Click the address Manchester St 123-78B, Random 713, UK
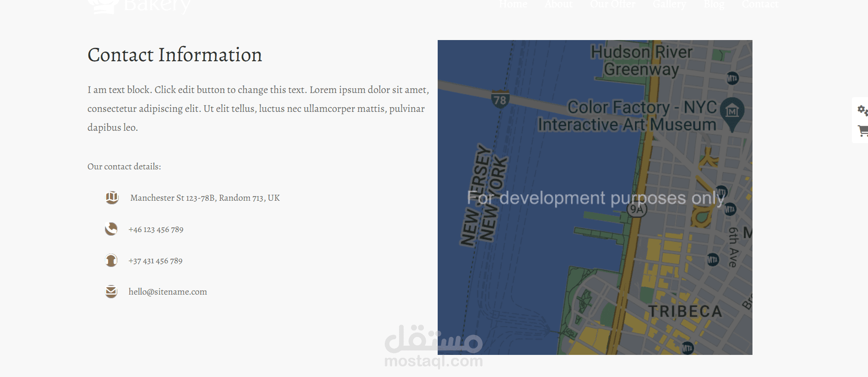The image size is (868, 377). (205, 197)
